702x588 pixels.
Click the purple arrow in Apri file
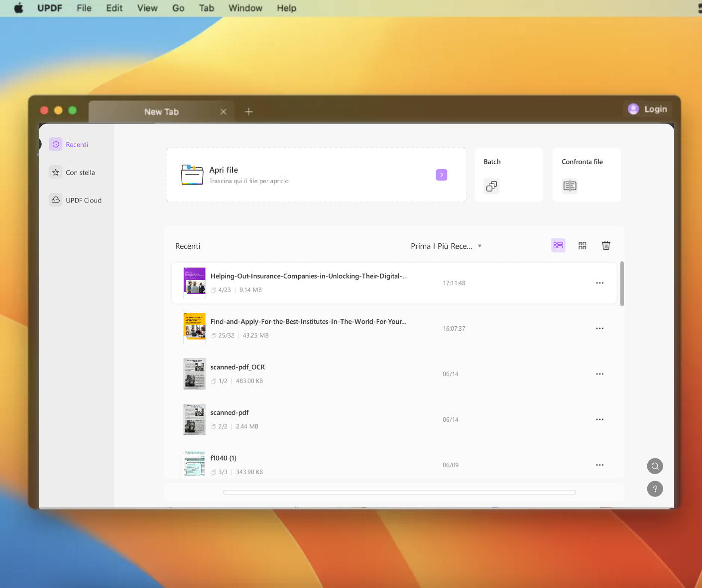(441, 175)
